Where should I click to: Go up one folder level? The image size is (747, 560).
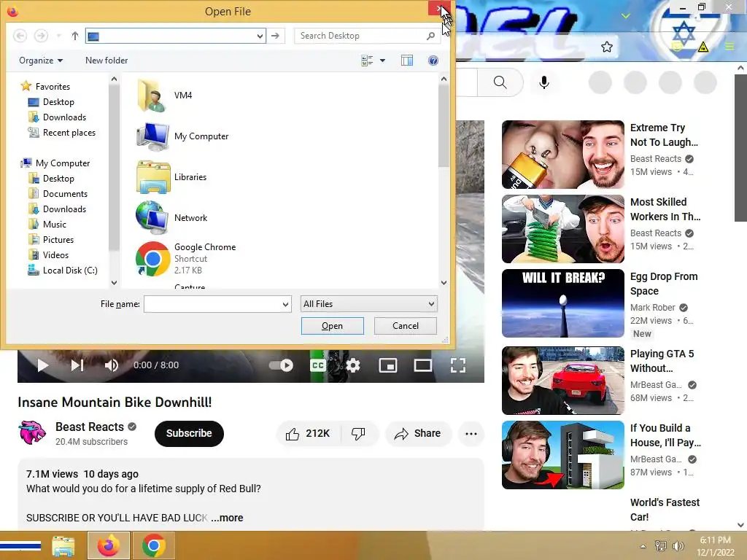pos(75,36)
